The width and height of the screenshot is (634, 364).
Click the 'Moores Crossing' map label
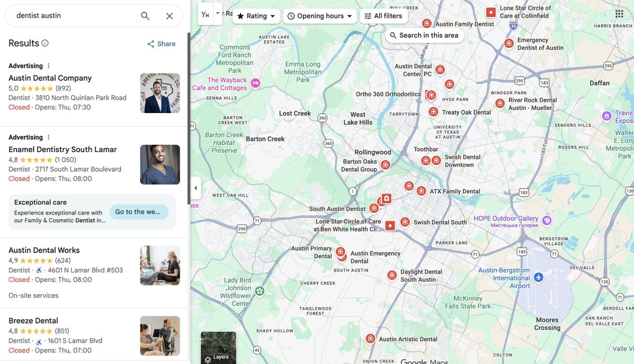(x=547, y=324)
